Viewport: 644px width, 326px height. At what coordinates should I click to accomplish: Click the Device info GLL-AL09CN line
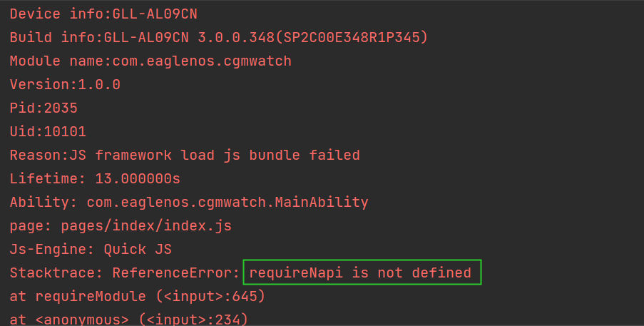point(103,14)
